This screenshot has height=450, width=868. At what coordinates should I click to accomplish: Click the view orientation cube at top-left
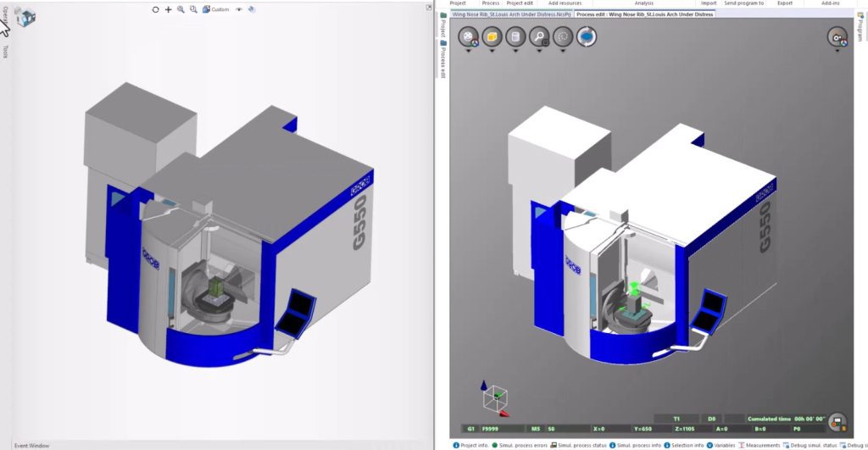click(26, 16)
